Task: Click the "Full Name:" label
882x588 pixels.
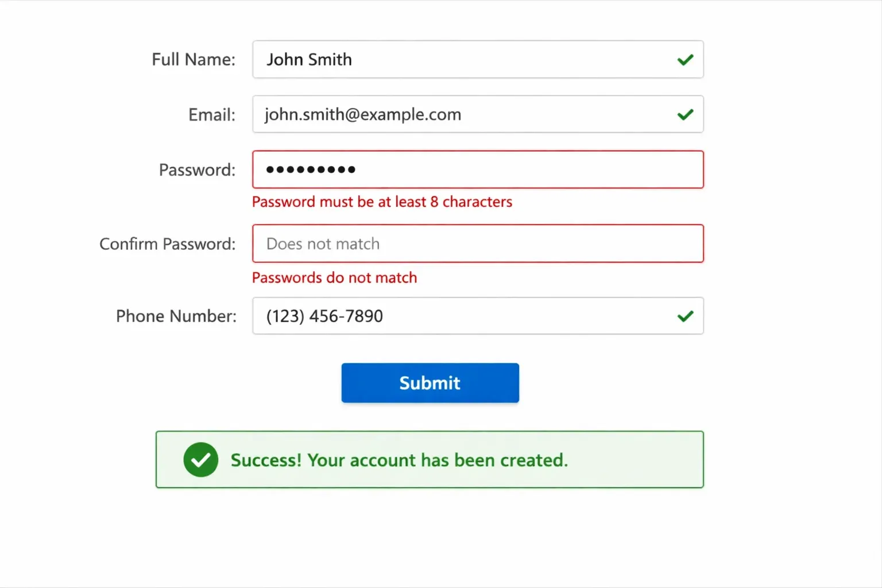Action: 194,60
